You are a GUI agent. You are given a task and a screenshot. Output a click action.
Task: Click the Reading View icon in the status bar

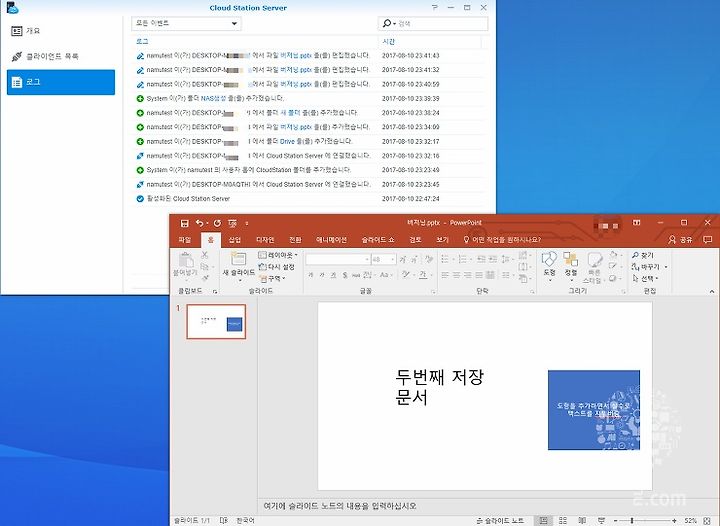[x=582, y=520]
